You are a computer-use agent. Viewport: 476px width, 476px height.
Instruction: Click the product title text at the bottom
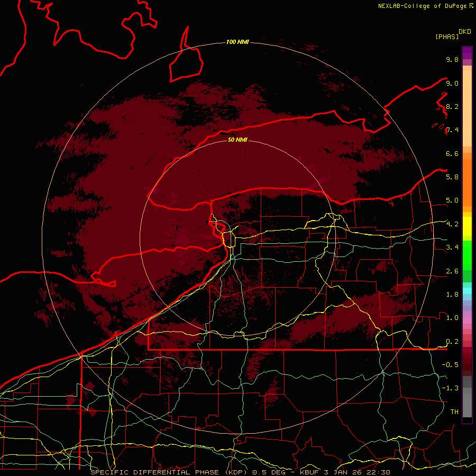(x=240, y=472)
